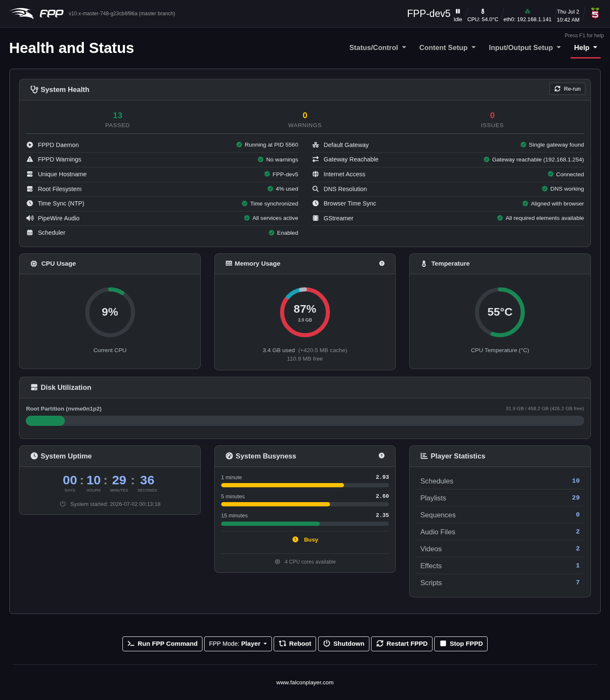Click the Time Sync clock icon
Screen dimensions: 610x700
point(30,203)
